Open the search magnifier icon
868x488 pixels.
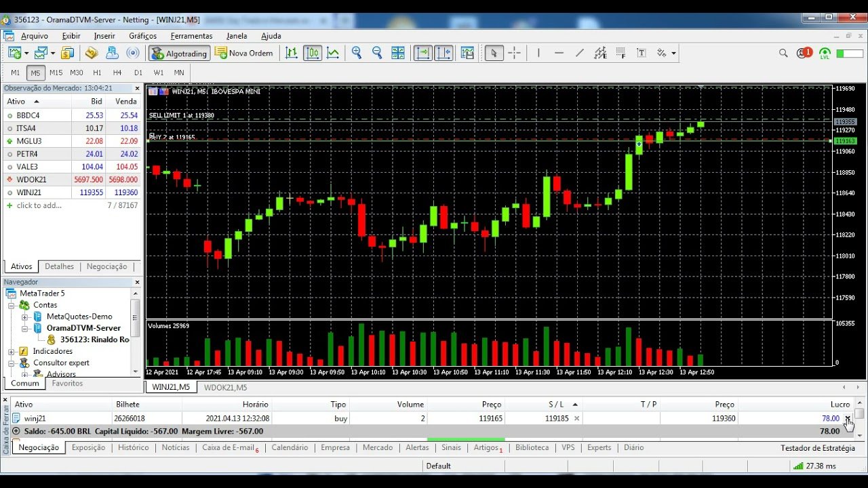783,53
